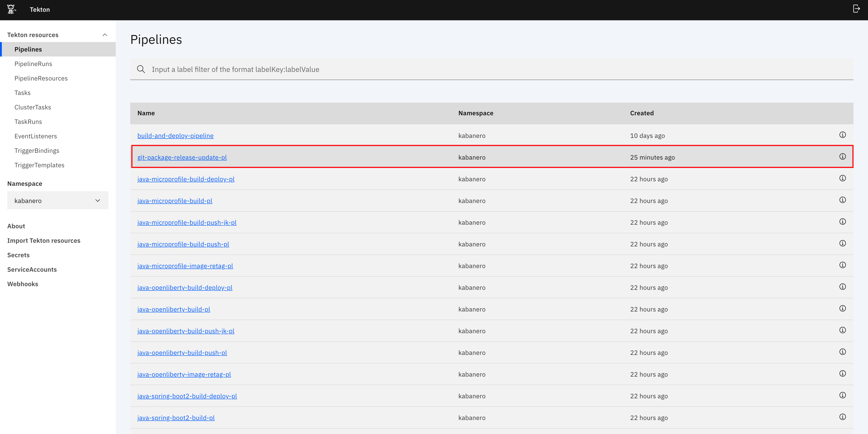Screen dimensions: 868x434
Task: Click info icon for java-microprofile-image-retag-pl row
Action: tap(842, 265)
